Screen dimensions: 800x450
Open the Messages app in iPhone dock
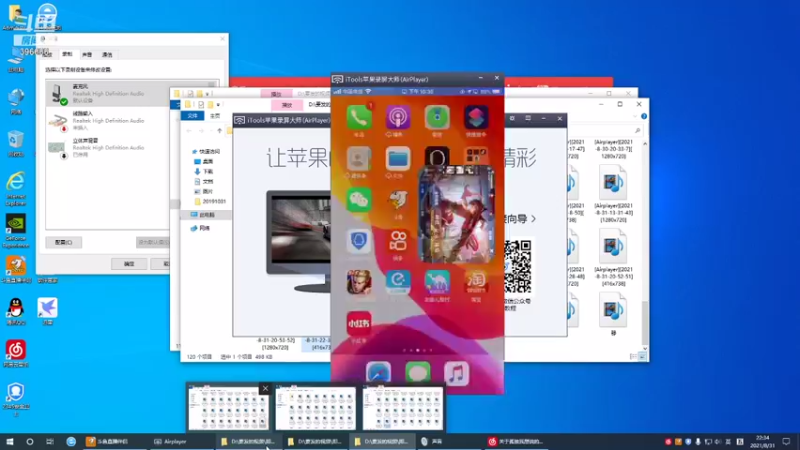pyautogui.click(x=417, y=373)
